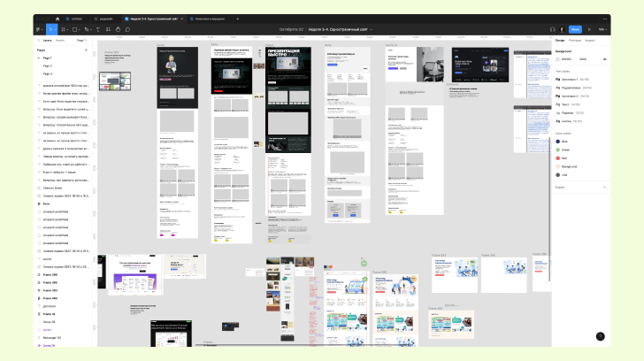The width and height of the screenshot is (644, 361).
Task: Click the headphones audio icon
Action: pyautogui.click(x=552, y=29)
